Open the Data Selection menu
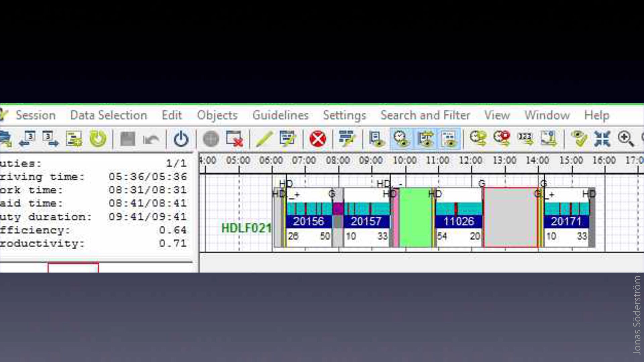The height and width of the screenshot is (362, 644). [108, 115]
